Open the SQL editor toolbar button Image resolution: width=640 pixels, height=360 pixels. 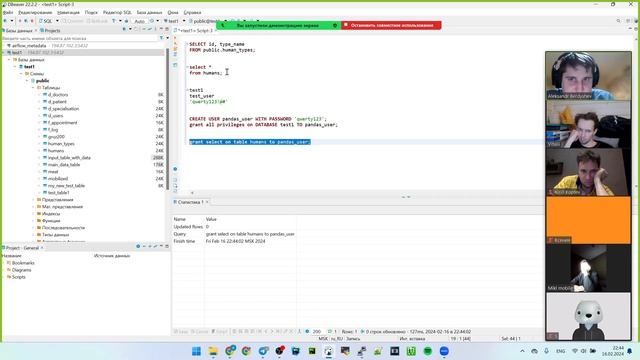click(45, 21)
